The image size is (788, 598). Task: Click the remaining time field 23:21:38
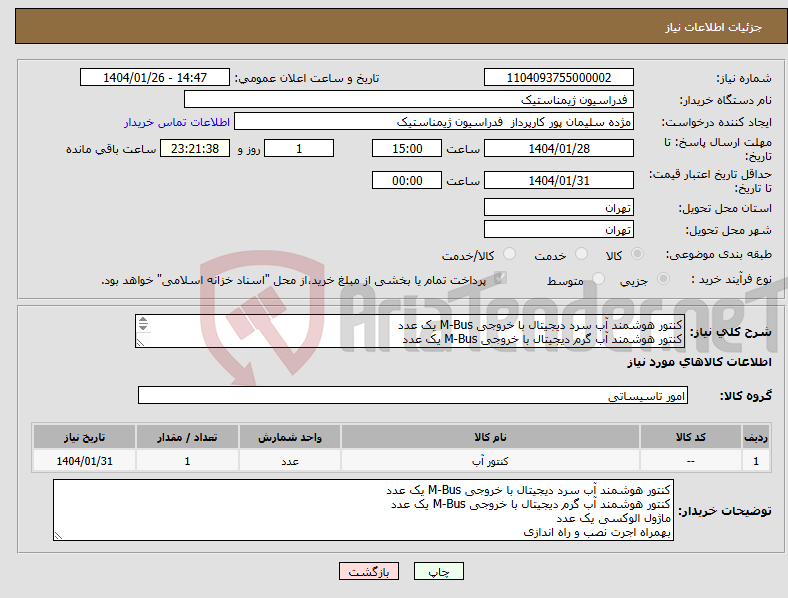pyautogui.click(x=195, y=148)
